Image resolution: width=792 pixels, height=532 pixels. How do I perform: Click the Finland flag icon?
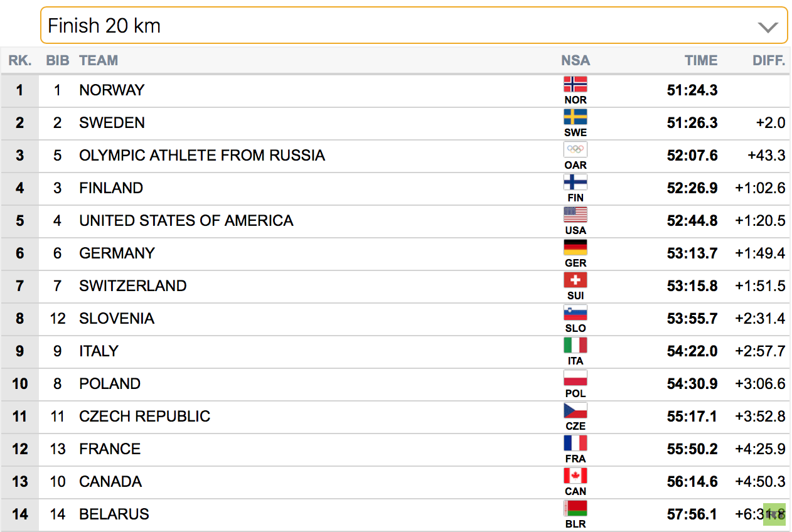(575, 182)
